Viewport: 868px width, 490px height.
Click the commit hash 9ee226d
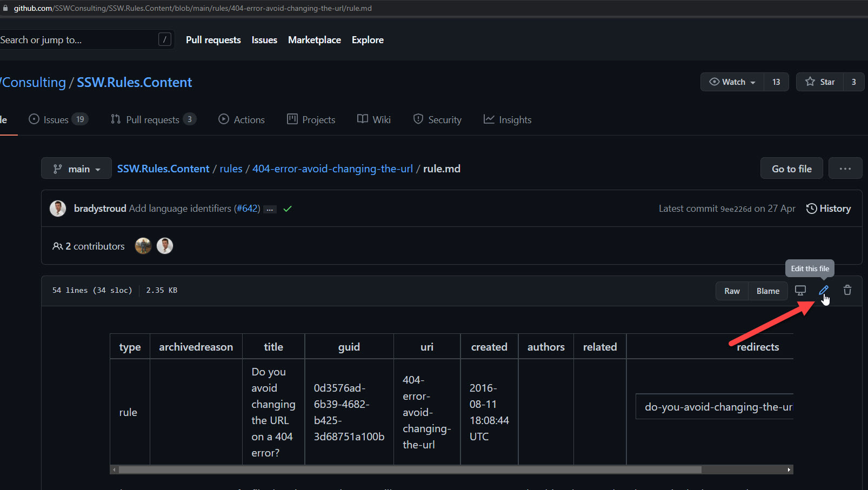point(736,209)
